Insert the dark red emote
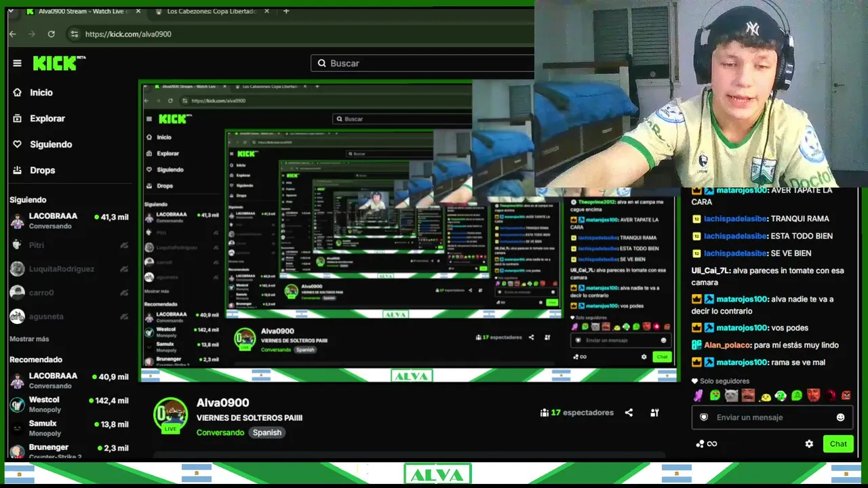The width and height of the screenshot is (868, 488). (830, 395)
